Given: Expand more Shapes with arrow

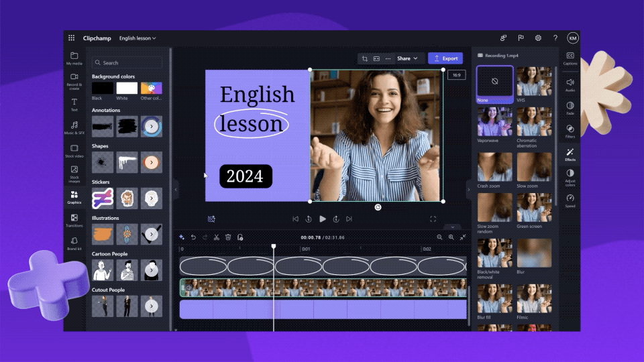Looking at the screenshot, I should [151, 162].
